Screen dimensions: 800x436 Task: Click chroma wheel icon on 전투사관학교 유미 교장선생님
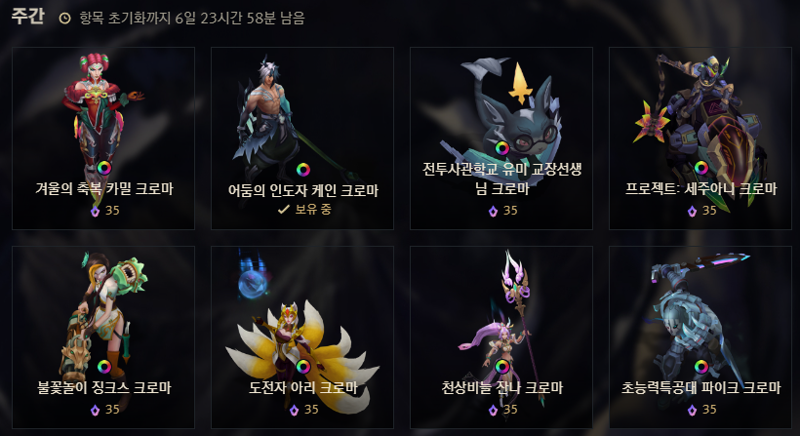click(x=502, y=148)
